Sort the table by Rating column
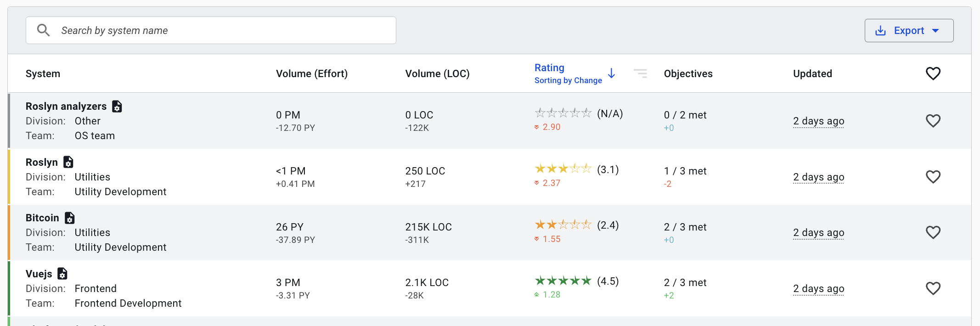980x326 pixels. [549, 68]
